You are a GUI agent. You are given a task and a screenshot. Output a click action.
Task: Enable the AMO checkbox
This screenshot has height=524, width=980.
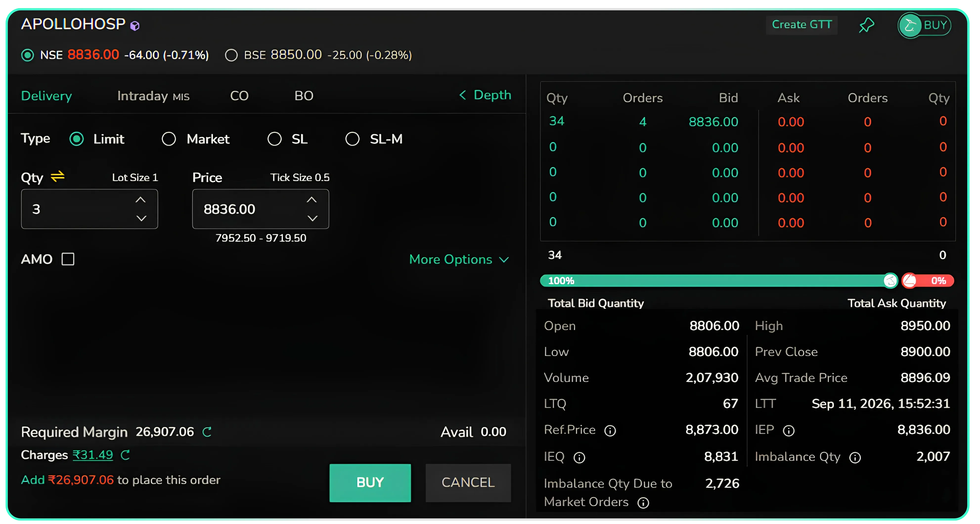[x=68, y=259]
